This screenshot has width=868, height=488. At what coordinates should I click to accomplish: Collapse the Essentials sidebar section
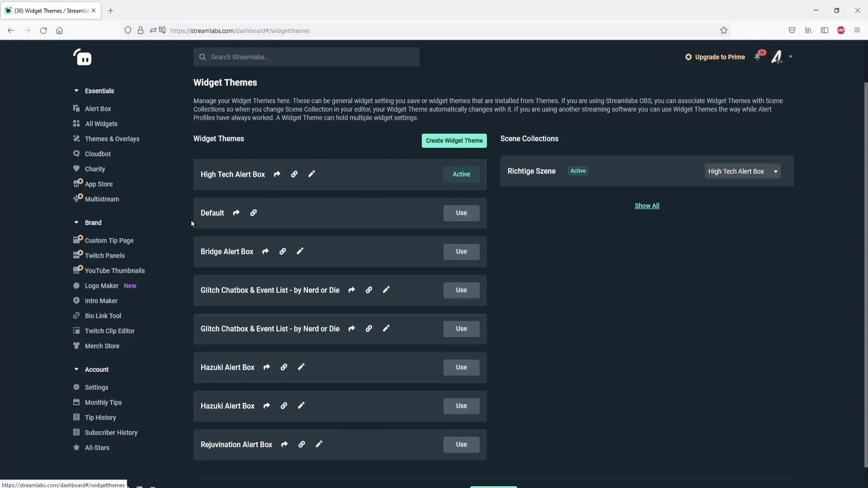tap(76, 91)
